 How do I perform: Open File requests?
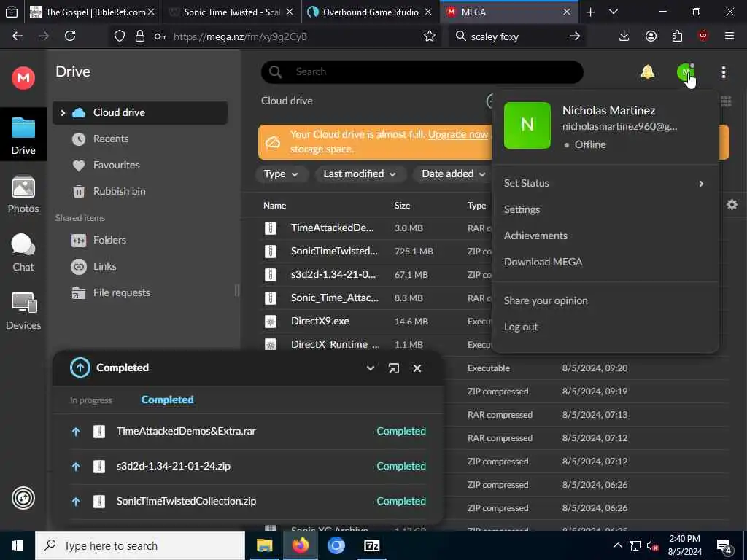tap(122, 293)
